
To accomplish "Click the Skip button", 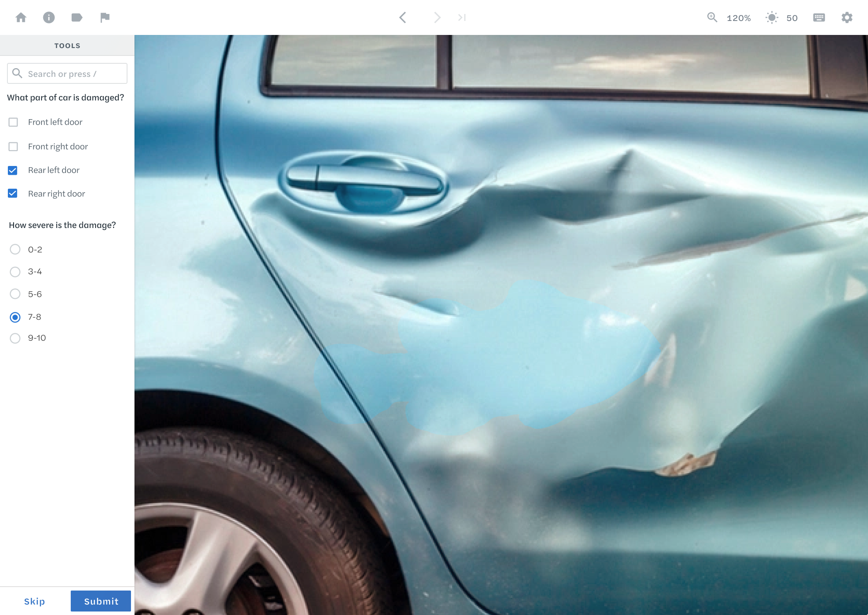I will pyautogui.click(x=34, y=601).
